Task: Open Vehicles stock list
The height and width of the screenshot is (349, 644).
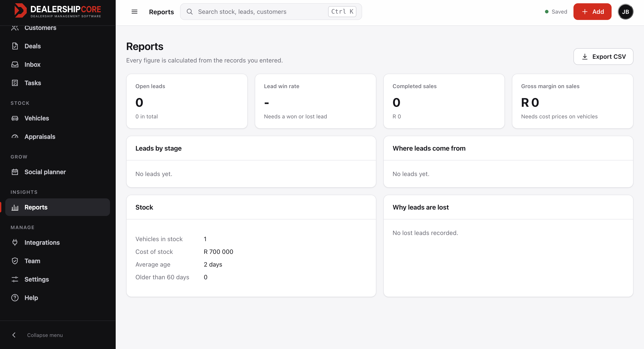Action: [58, 118]
